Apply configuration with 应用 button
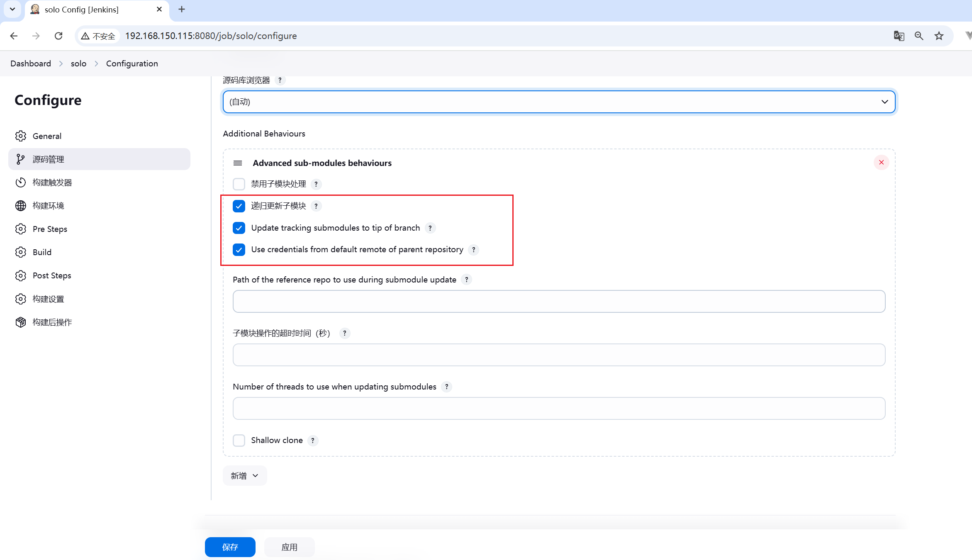 [290, 547]
